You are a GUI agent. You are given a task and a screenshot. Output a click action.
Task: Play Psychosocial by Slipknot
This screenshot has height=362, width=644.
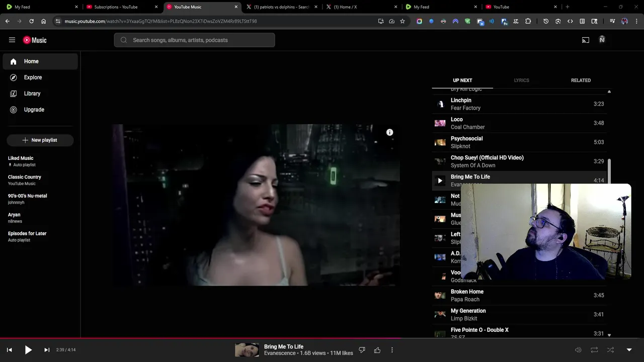519,142
